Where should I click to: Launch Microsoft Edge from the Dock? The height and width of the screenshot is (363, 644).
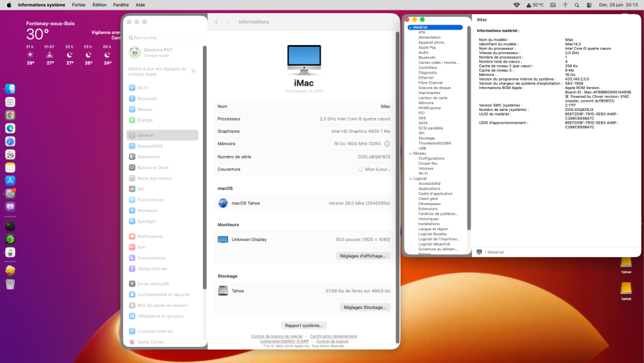(10, 128)
